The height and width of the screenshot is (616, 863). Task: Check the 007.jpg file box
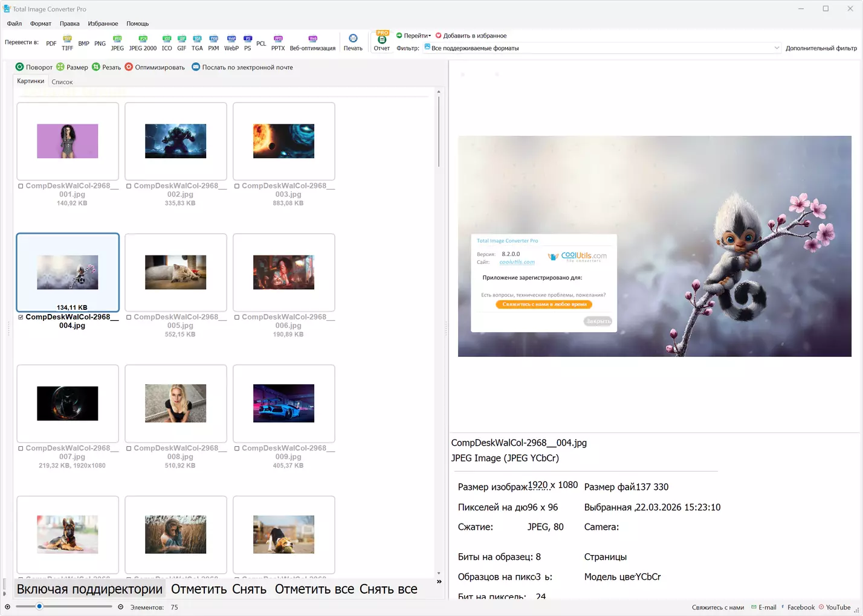tap(21, 449)
